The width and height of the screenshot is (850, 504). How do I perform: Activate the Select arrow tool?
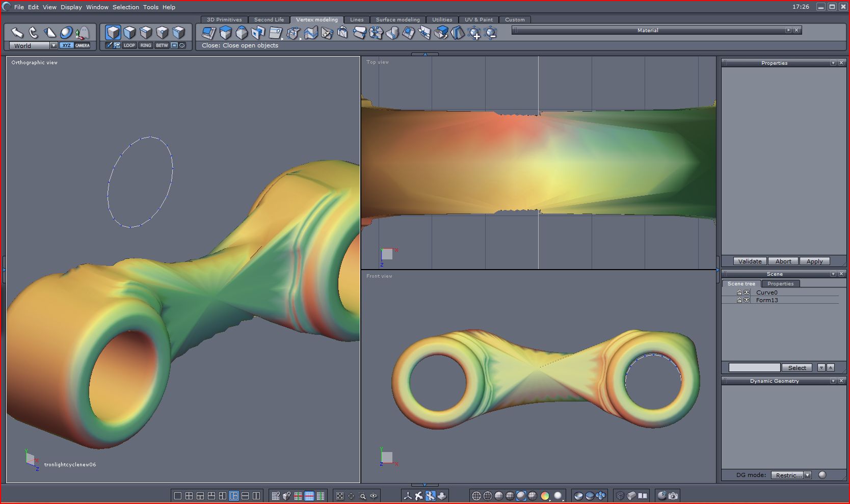click(x=17, y=33)
